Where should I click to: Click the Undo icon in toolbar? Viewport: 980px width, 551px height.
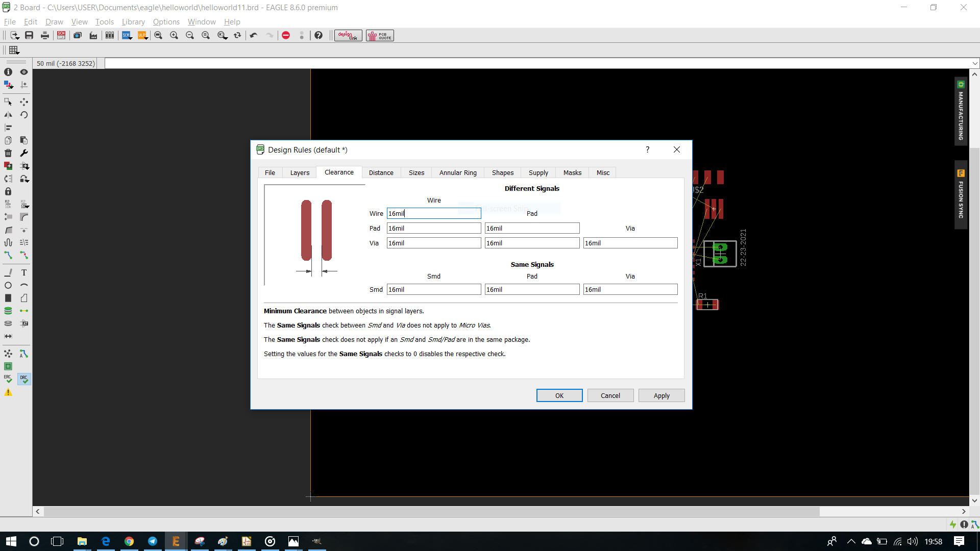click(x=254, y=35)
